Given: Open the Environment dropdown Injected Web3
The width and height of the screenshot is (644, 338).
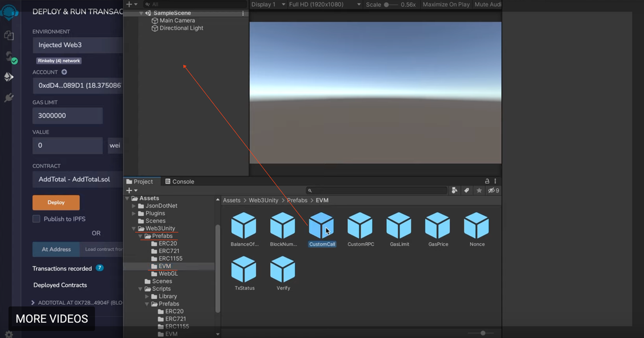Looking at the screenshot, I should pyautogui.click(x=78, y=45).
